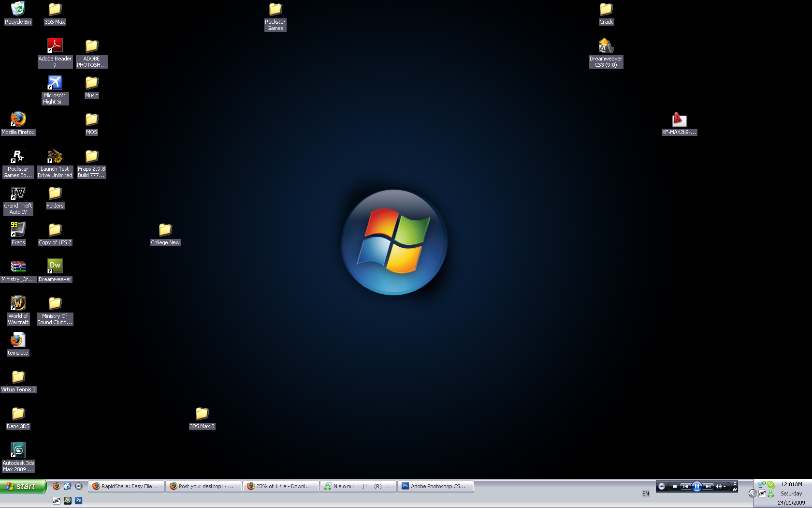The height and width of the screenshot is (508, 812).
Task: Select the Grand Theft Auto IV shortcut
Action: (x=18, y=200)
